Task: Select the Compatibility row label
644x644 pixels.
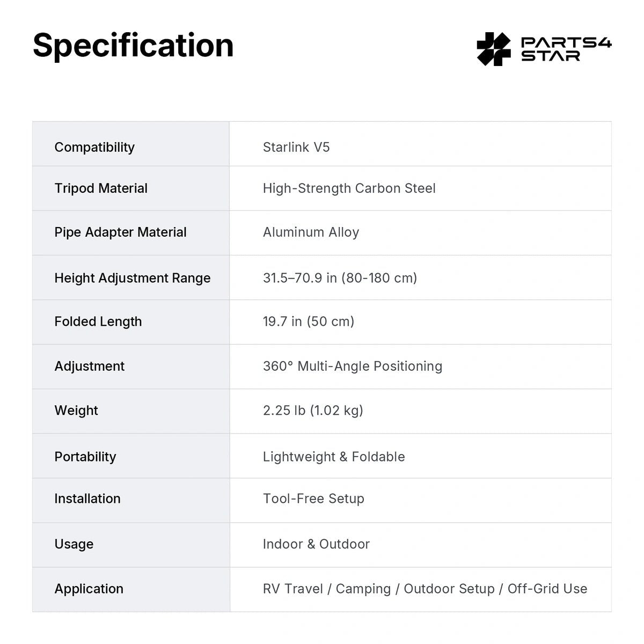Action: click(94, 147)
